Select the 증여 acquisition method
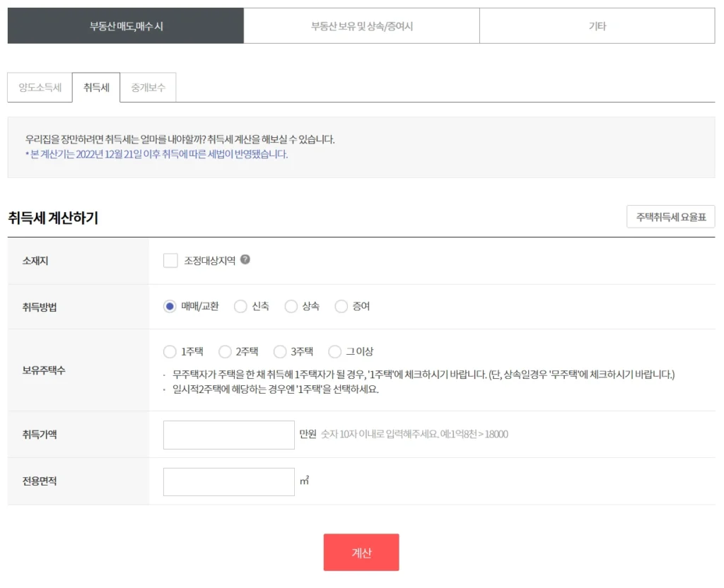Viewport: 724px width, 588px height. coord(341,306)
